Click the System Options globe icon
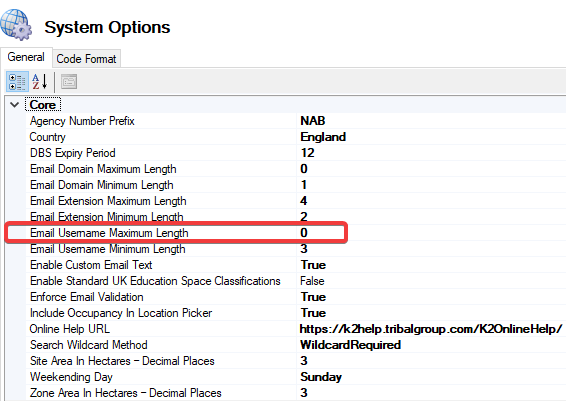566x401 pixels. 16,25
